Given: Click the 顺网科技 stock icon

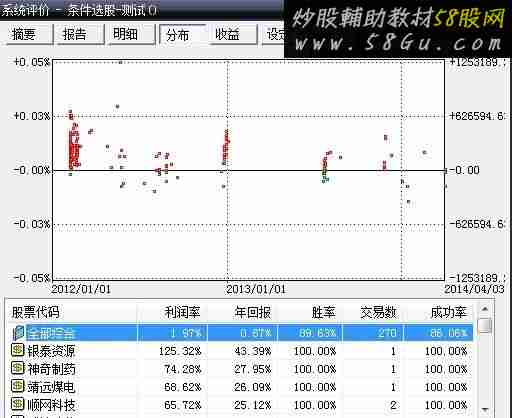Looking at the screenshot, I should pos(18,404).
